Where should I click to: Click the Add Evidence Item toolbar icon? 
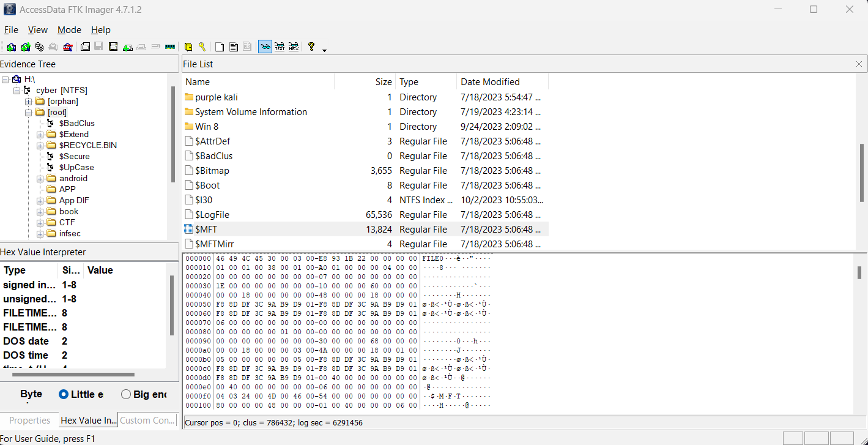[x=11, y=47]
